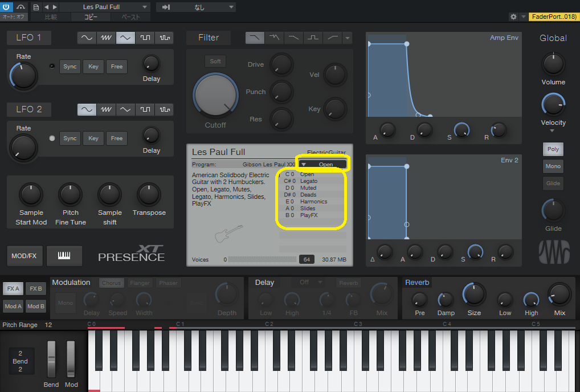Switch voice mode to Mono
The width and height of the screenshot is (580, 392).
pyautogui.click(x=553, y=166)
